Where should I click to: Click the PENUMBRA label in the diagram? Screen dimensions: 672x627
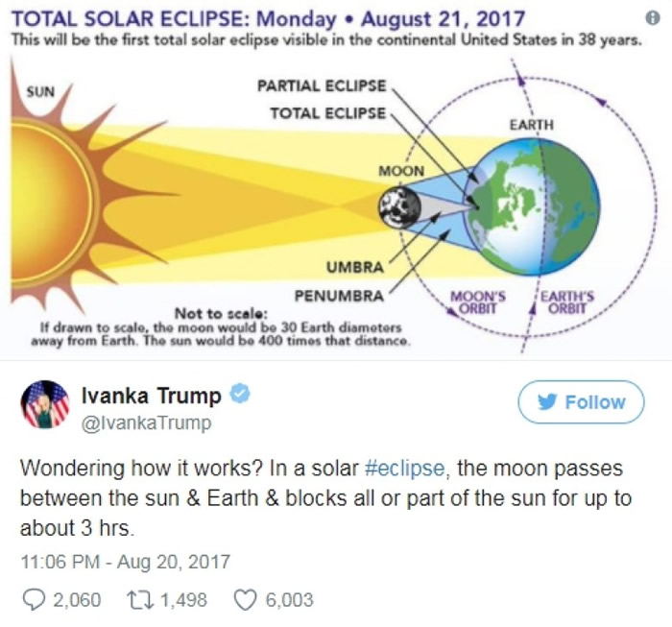tap(339, 294)
